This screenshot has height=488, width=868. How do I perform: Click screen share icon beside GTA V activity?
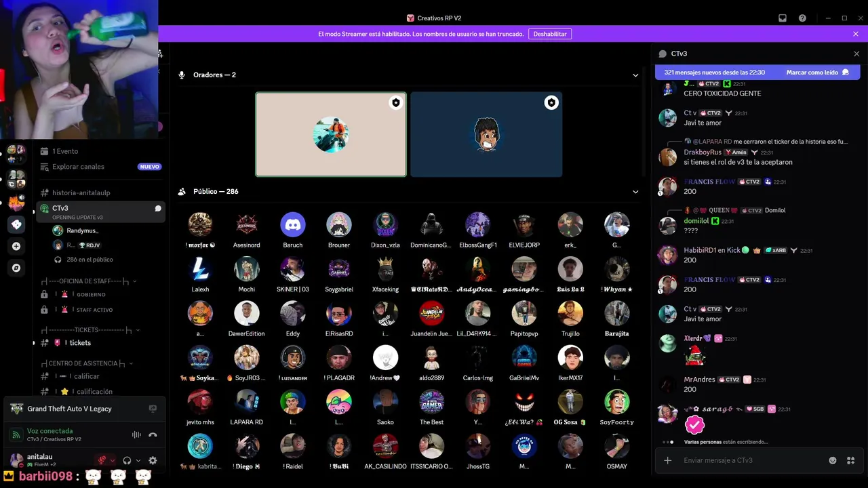point(153,409)
